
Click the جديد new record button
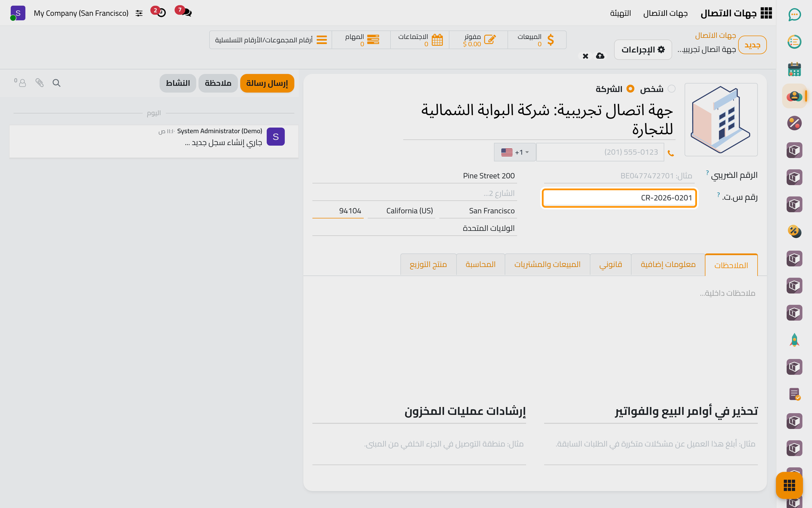[752, 45]
